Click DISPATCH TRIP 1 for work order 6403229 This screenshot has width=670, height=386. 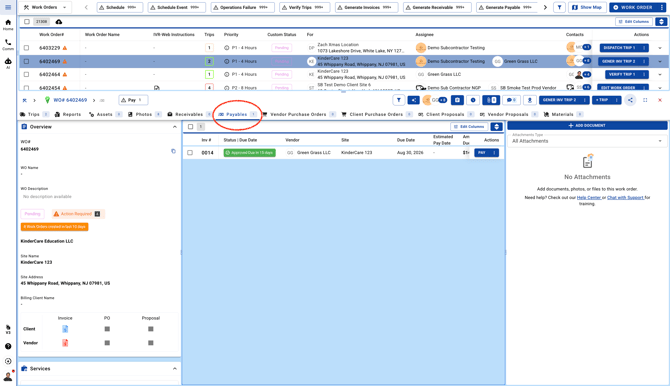tap(619, 48)
